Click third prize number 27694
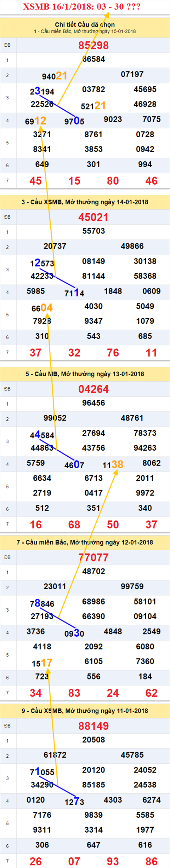The height and width of the screenshot is (868, 170). tap(93, 433)
